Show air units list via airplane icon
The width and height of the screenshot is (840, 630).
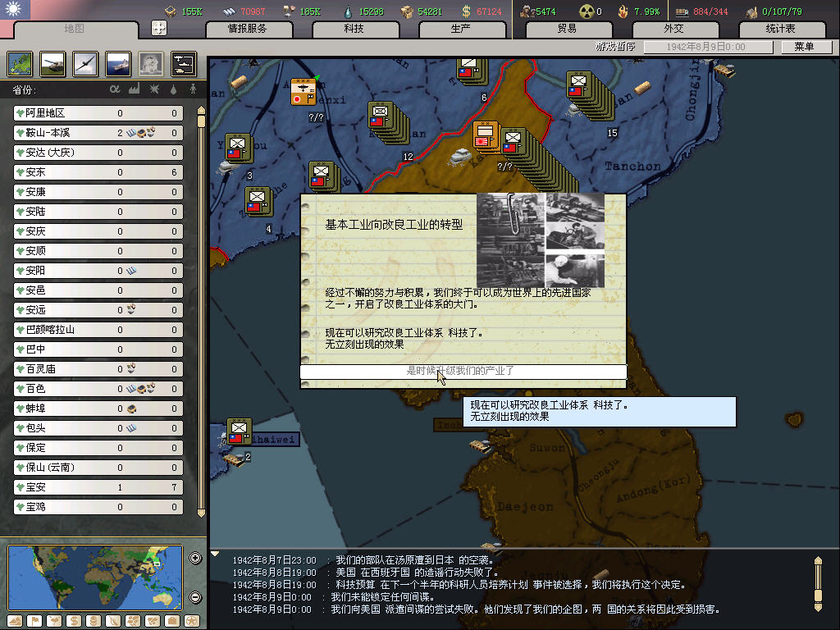[85, 64]
